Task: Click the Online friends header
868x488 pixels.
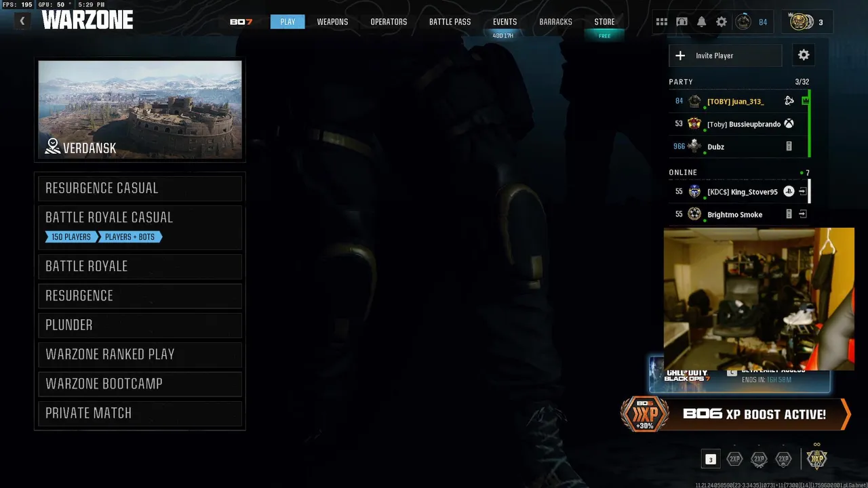Action: point(683,173)
